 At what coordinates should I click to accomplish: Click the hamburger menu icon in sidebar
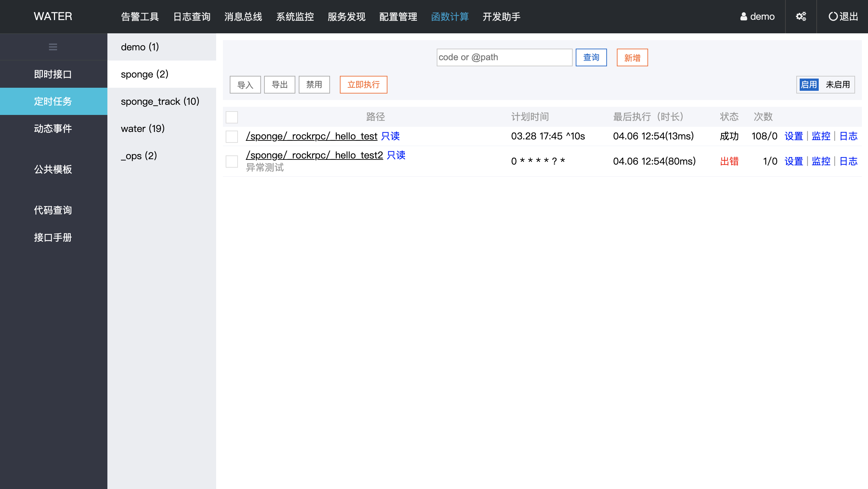point(53,47)
